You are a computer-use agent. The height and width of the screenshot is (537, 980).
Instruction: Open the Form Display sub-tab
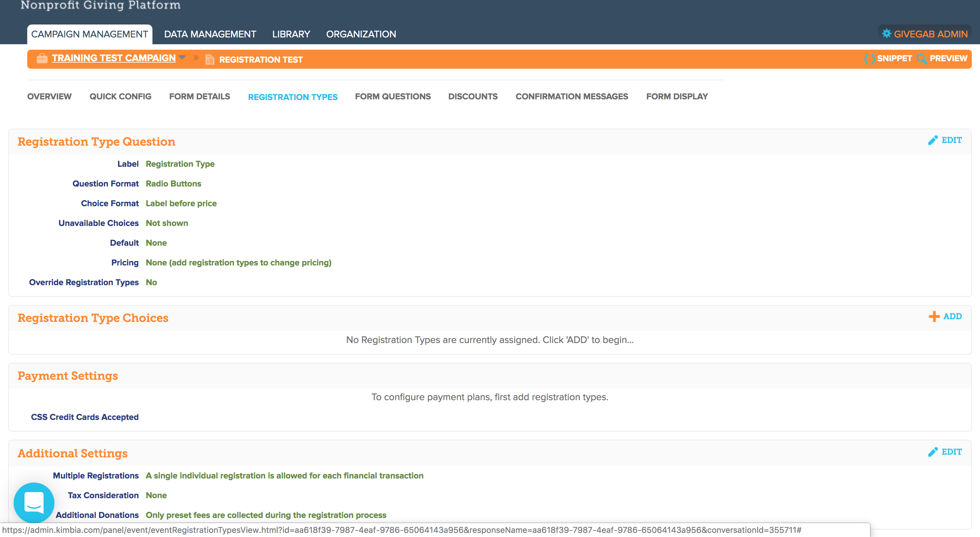click(677, 97)
